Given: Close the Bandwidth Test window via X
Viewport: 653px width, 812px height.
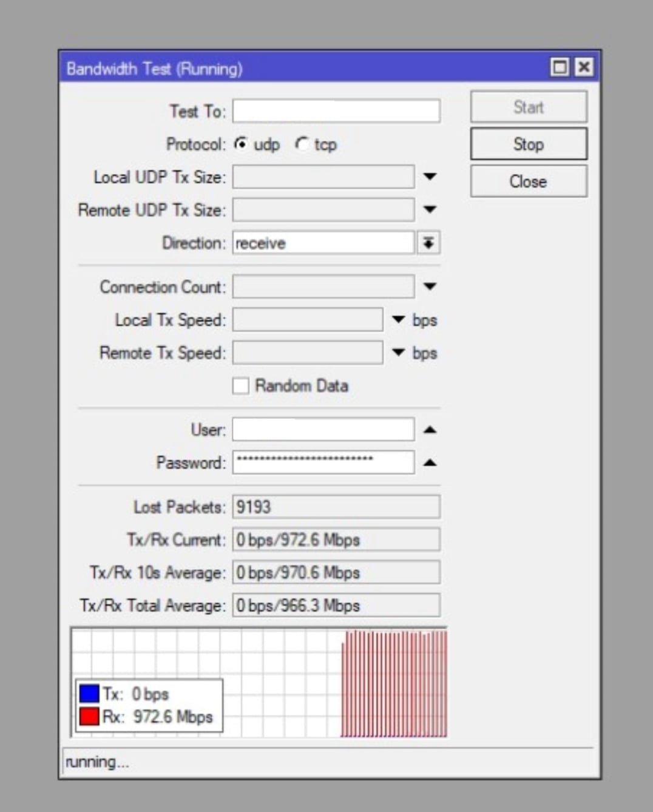Looking at the screenshot, I should tap(583, 67).
